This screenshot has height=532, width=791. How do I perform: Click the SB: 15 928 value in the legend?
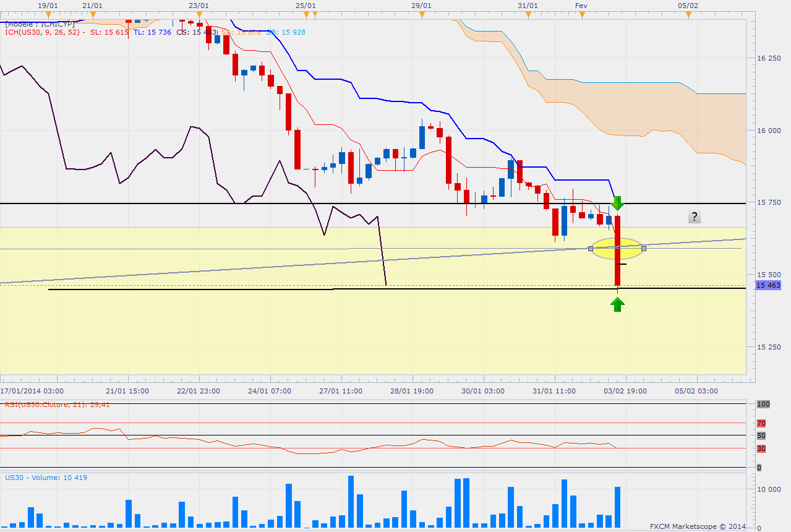click(286, 32)
